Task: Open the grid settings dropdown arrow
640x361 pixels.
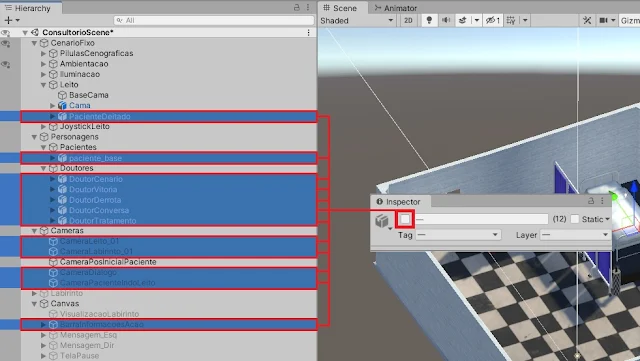Action: (525, 20)
